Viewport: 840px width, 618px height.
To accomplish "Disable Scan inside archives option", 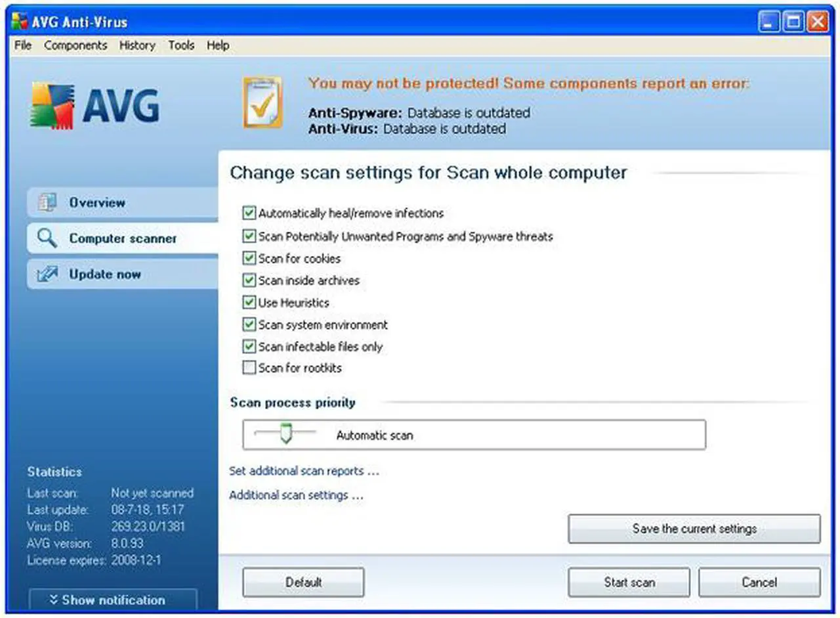I will coord(249,280).
